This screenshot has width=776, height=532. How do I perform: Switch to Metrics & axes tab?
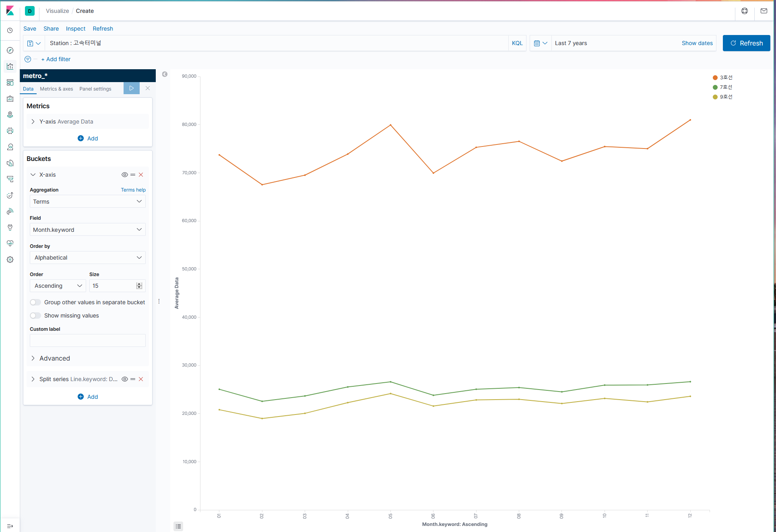click(x=56, y=89)
